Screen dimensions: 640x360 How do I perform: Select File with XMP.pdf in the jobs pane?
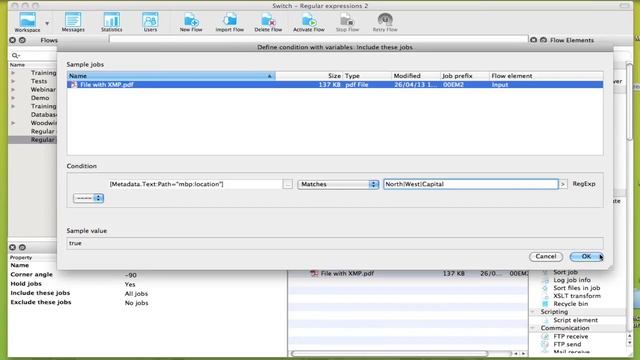coord(347,273)
